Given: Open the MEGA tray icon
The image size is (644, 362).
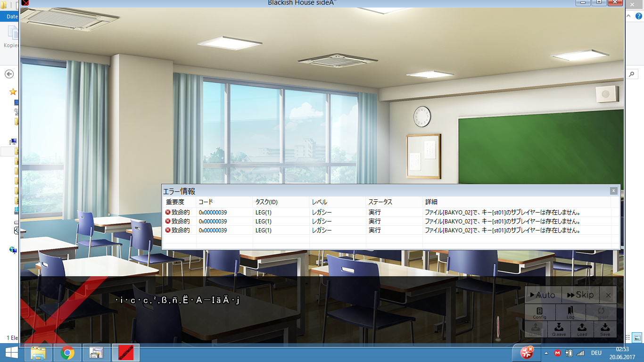Looking at the screenshot, I should (x=558, y=353).
